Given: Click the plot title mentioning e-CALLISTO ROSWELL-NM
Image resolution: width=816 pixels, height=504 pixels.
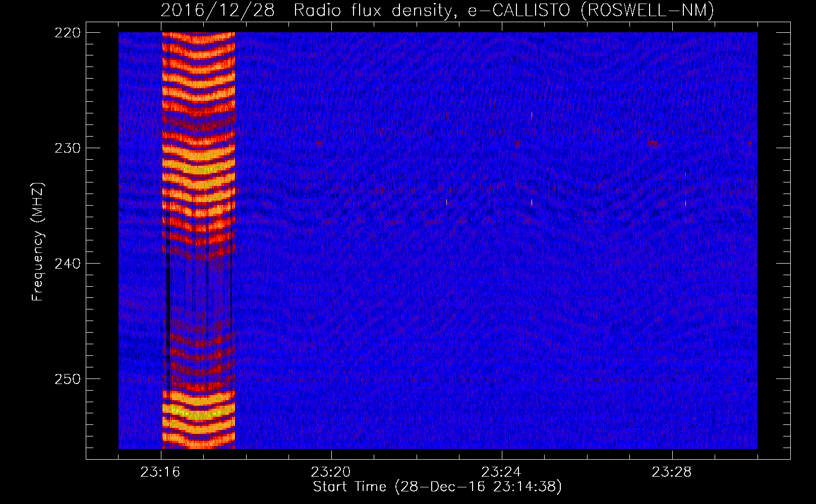Looking at the screenshot, I should tap(437, 10).
